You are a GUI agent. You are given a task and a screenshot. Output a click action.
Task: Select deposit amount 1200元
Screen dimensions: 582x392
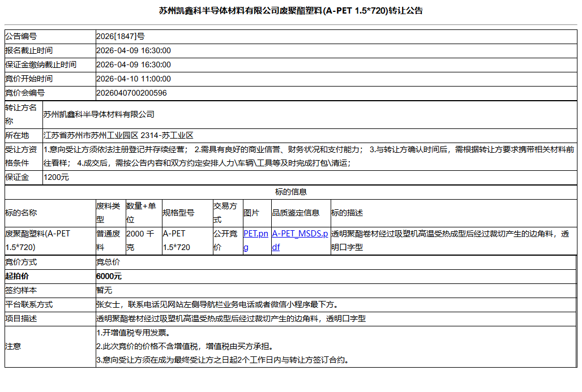click(56, 177)
